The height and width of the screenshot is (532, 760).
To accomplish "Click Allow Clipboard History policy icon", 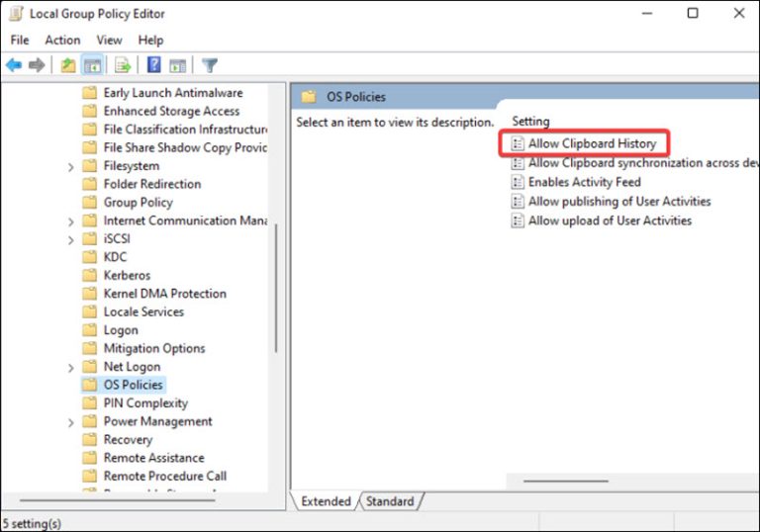I will [518, 143].
